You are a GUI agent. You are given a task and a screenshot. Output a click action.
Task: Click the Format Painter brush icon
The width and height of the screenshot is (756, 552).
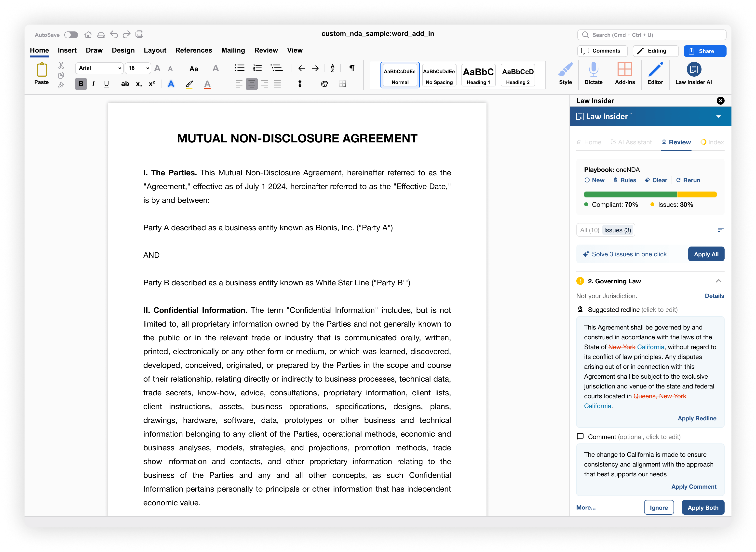pyautogui.click(x=61, y=85)
